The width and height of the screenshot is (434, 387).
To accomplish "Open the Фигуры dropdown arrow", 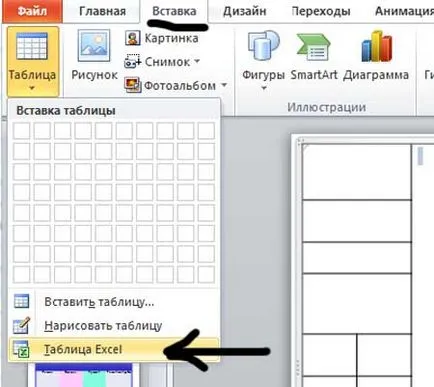I will click(x=264, y=88).
